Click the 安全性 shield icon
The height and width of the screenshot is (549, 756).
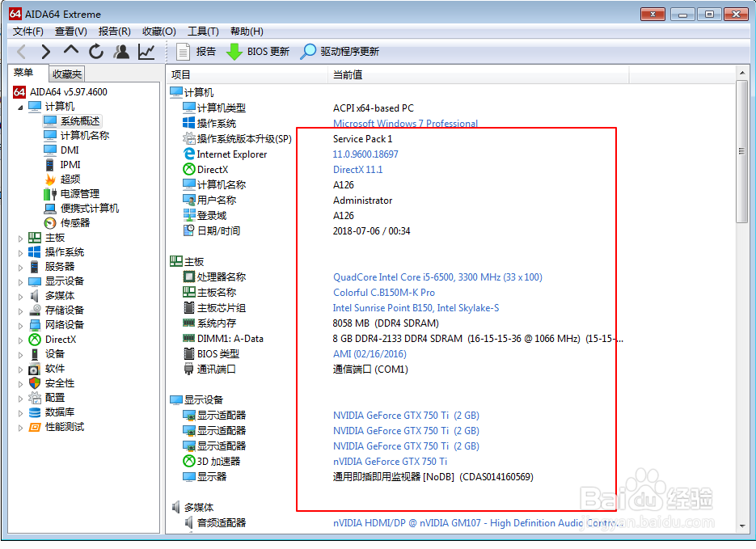pos(35,383)
